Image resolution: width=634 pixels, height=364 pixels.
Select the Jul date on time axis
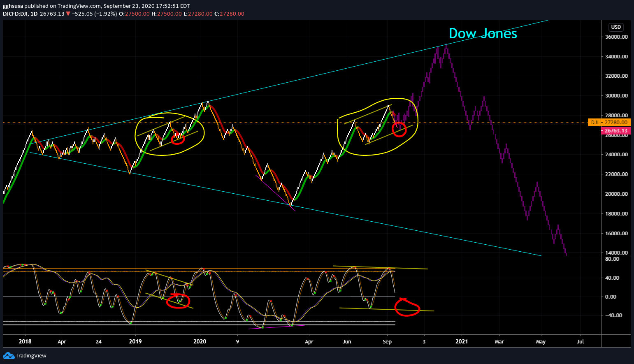[x=581, y=342]
